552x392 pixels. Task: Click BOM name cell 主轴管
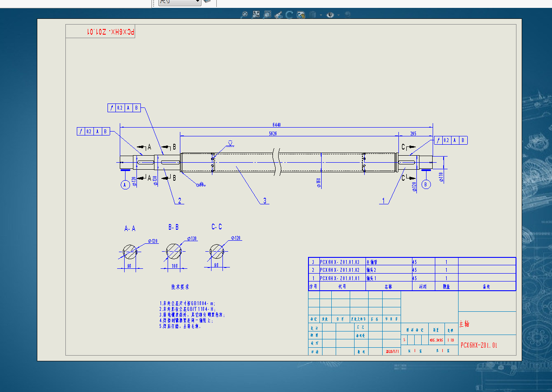coord(389,262)
